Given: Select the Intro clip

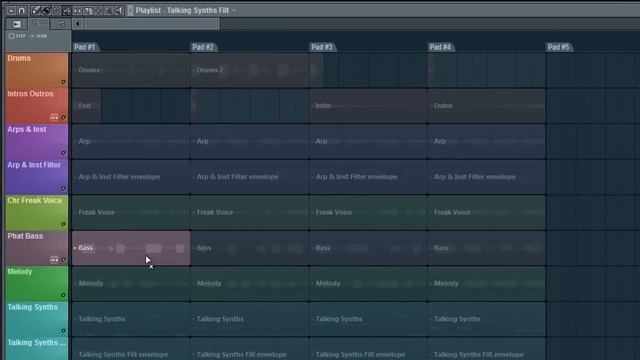Looking at the screenshot, I should point(368,106).
